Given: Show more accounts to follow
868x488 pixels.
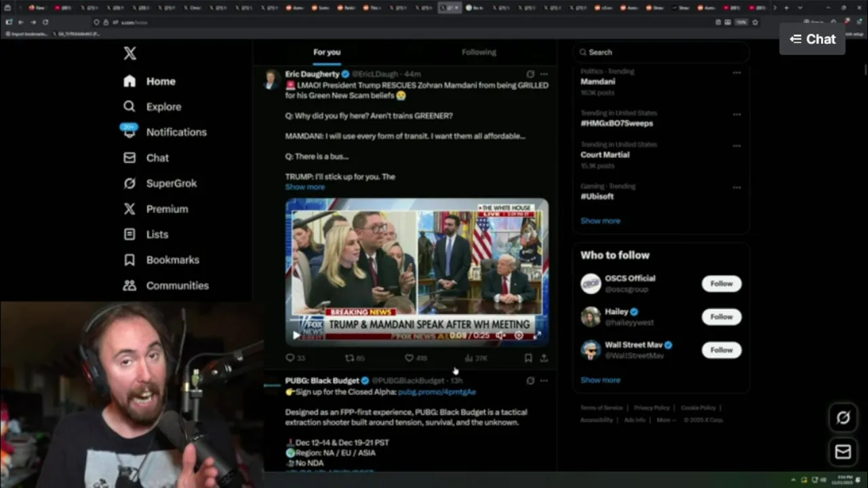Looking at the screenshot, I should 600,380.
